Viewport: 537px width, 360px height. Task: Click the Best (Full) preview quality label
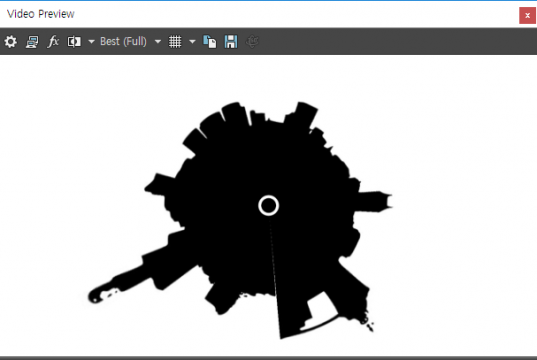(123, 41)
